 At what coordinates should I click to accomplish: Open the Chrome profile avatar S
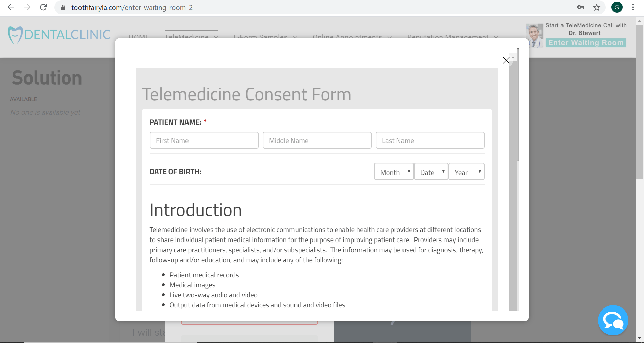tap(617, 7)
